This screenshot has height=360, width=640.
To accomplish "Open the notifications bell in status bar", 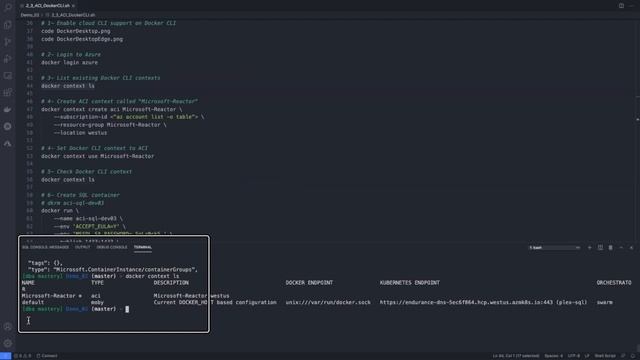I will coord(633,356).
